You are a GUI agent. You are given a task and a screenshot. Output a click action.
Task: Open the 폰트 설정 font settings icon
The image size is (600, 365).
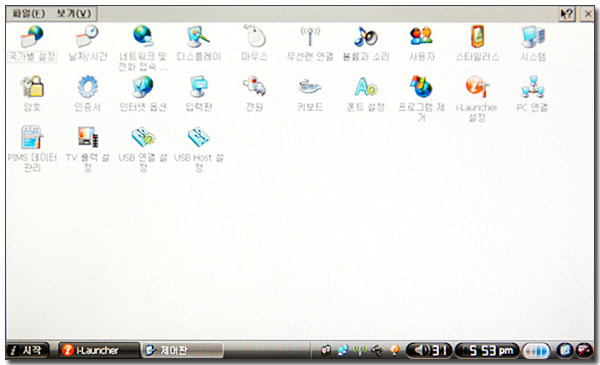[x=365, y=86]
